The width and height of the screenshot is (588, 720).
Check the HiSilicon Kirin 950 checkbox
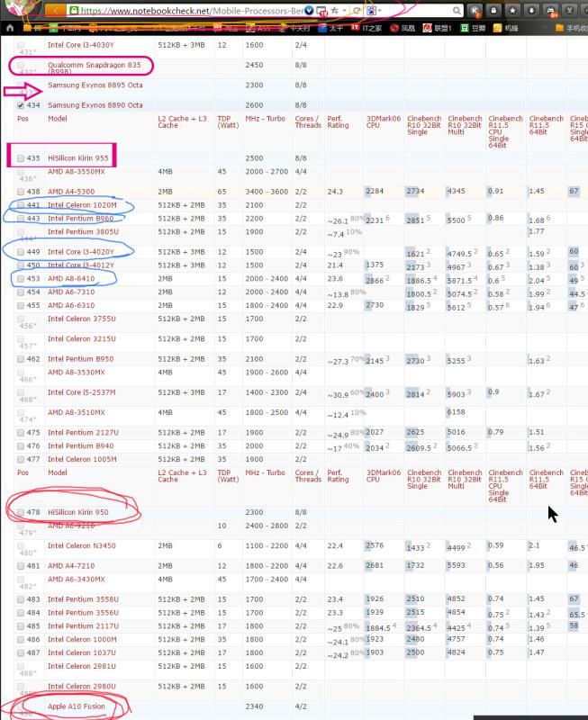click(20, 512)
